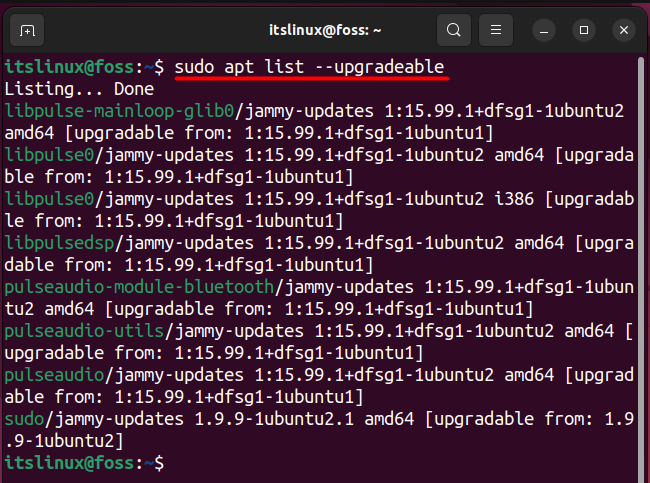Click the window title itslinux@foss: ~
The width and height of the screenshot is (650, 483).
pos(325,30)
